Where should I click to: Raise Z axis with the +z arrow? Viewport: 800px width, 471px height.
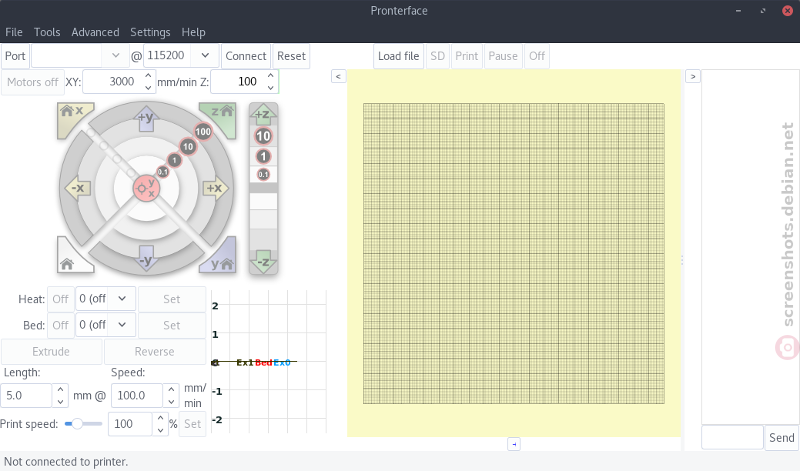tap(263, 114)
